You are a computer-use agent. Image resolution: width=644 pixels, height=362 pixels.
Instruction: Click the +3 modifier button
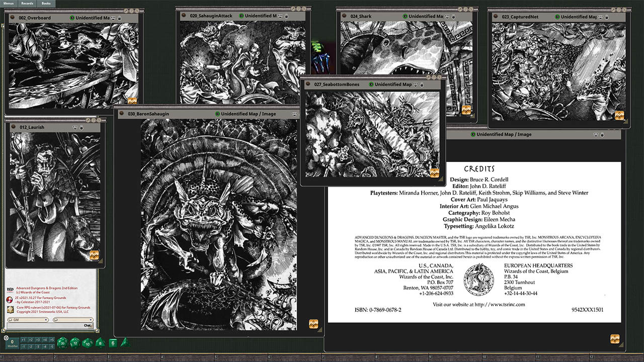[38, 340]
